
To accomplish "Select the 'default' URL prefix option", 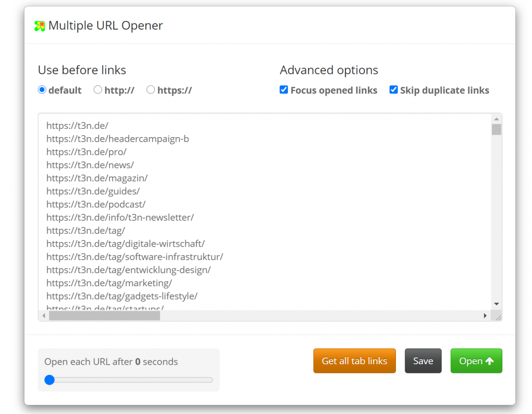I will [42, 89].
